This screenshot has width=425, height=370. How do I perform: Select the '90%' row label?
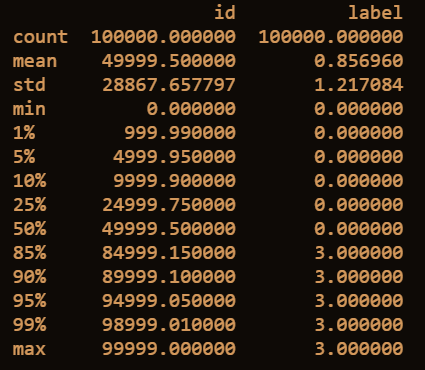29,277
